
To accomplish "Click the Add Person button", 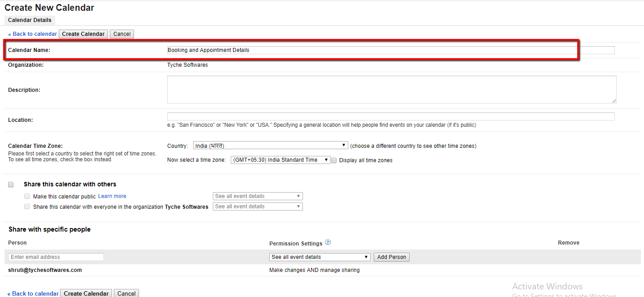I will click(391, 257).
